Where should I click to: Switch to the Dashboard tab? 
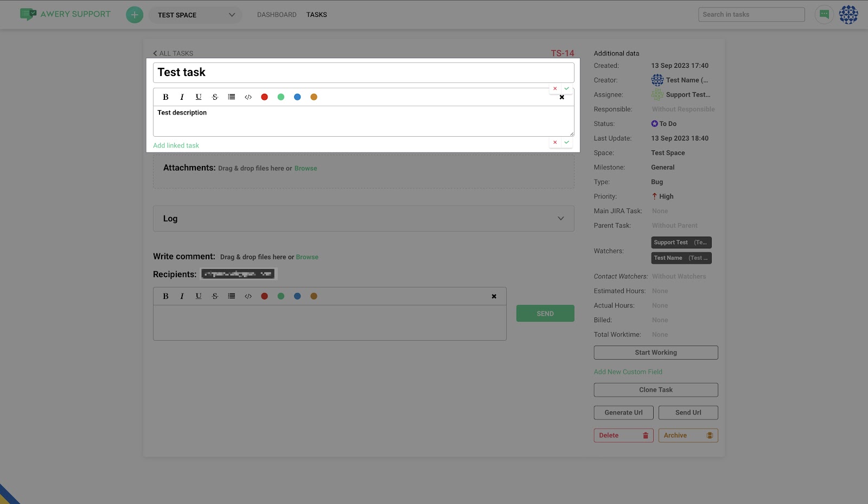[x=277, y=15]
